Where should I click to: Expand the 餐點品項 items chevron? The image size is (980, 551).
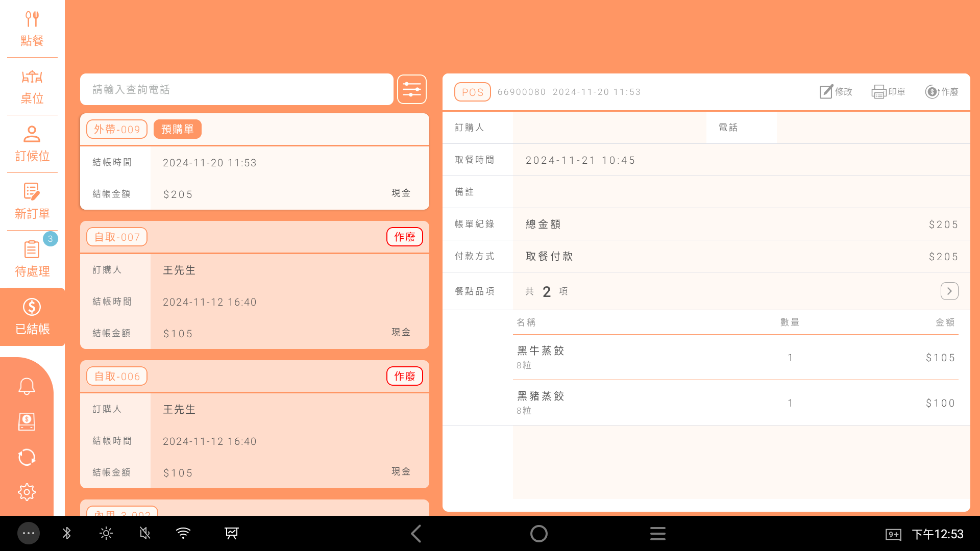coord(949,291)
